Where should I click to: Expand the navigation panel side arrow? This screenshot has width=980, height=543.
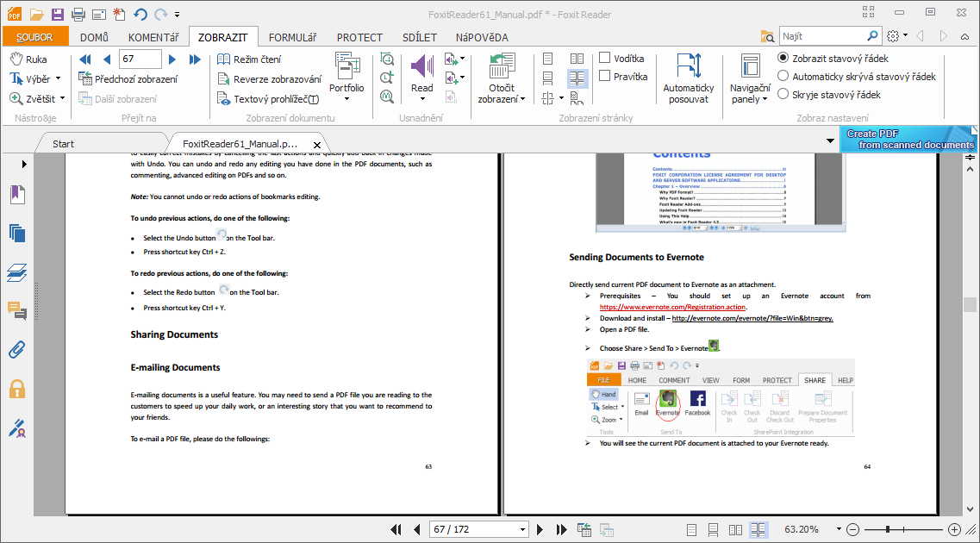point(24,165)
